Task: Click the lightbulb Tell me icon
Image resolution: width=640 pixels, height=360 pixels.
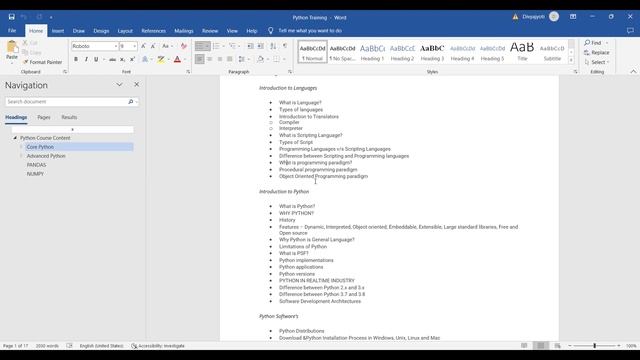Action: 270,31
